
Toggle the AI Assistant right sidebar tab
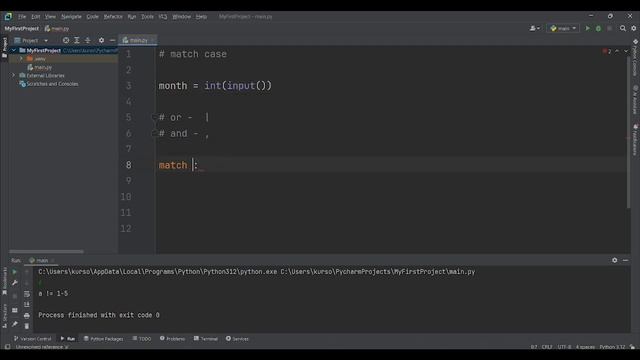click(635, 100)
